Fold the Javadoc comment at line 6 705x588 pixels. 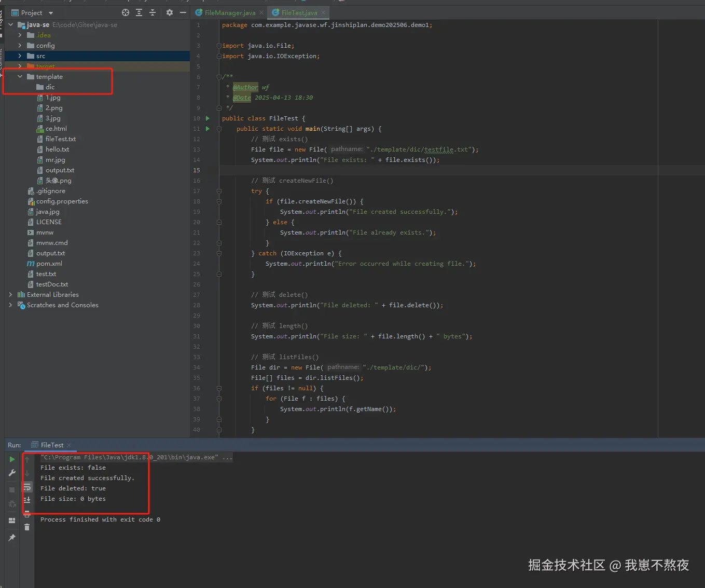click(x=219, y=77)
